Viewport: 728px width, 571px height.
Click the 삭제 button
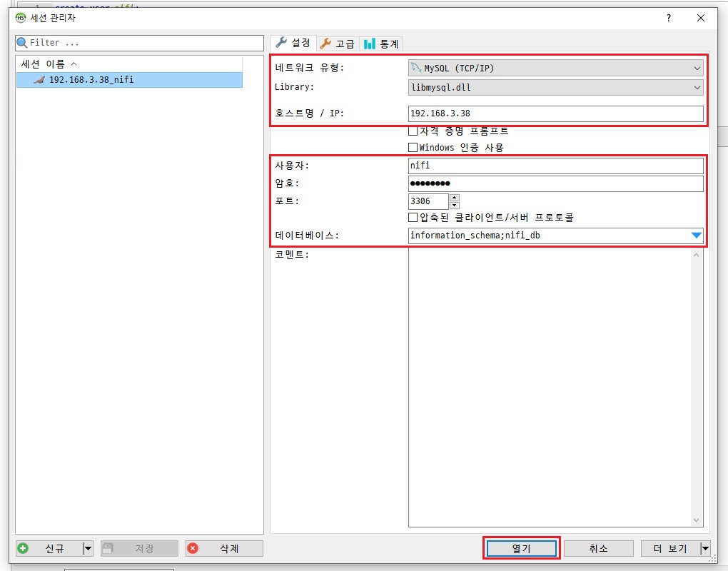click(x=224, y=548)
